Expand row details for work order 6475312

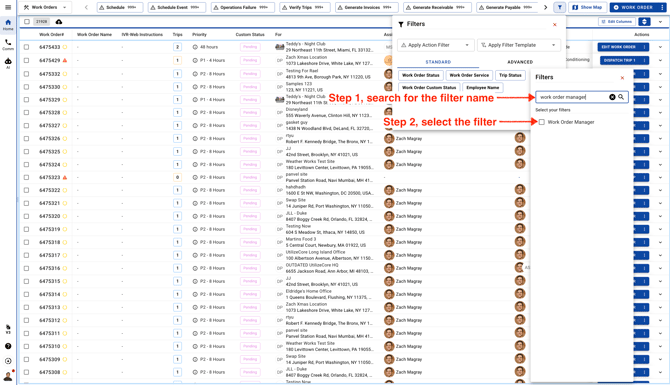tap(660, 320)
